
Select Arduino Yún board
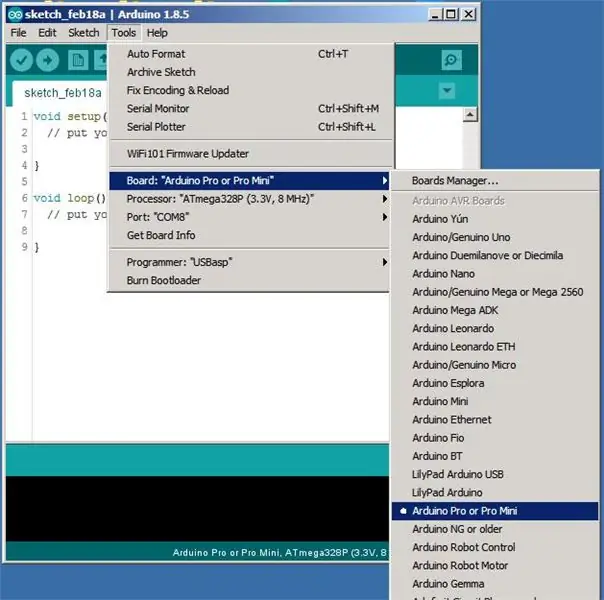click(495, 219)
